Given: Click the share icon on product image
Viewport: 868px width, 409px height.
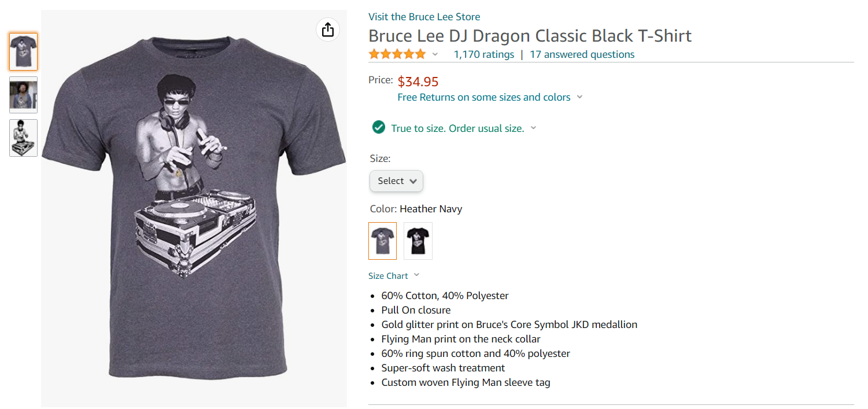Looking at the screenshot, I should point(328,30).
